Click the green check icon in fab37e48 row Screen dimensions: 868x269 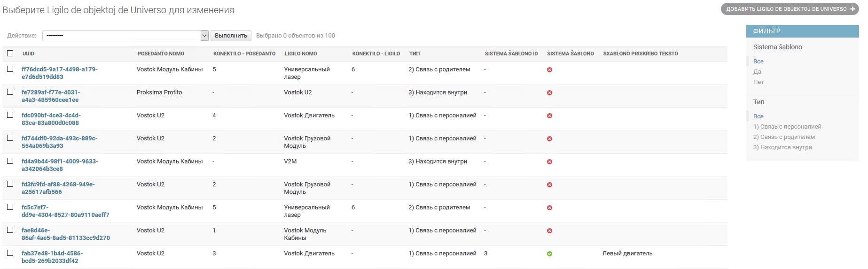click(x=549, y=254)
